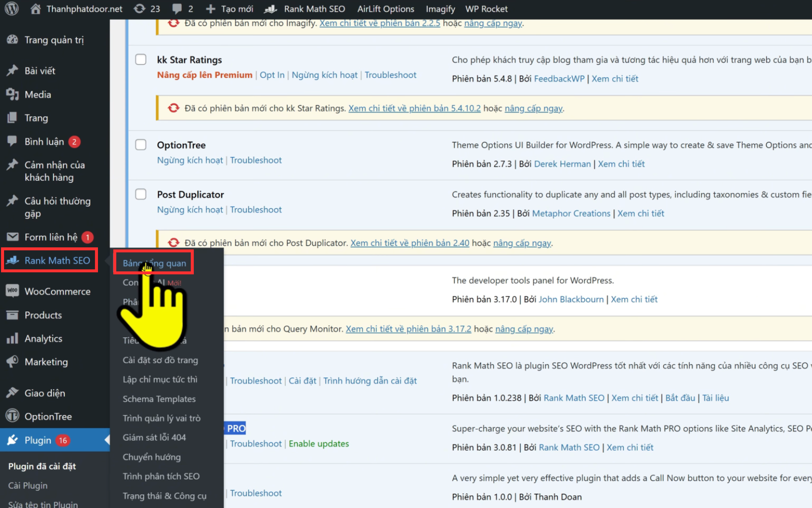The image size is (812, 508).
Task: Click Plugin đã cài đặt submenu link
Action: 42,466
